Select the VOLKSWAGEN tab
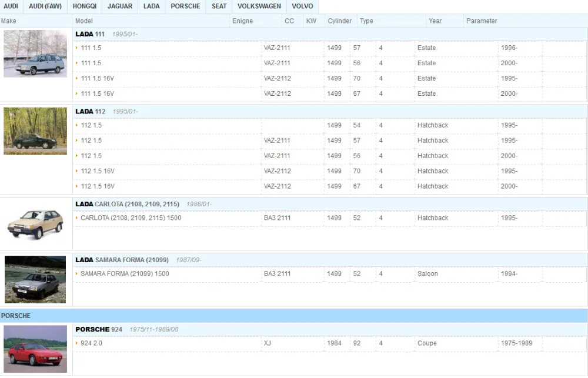Screen dimensions: 588x378 point(259,6)
